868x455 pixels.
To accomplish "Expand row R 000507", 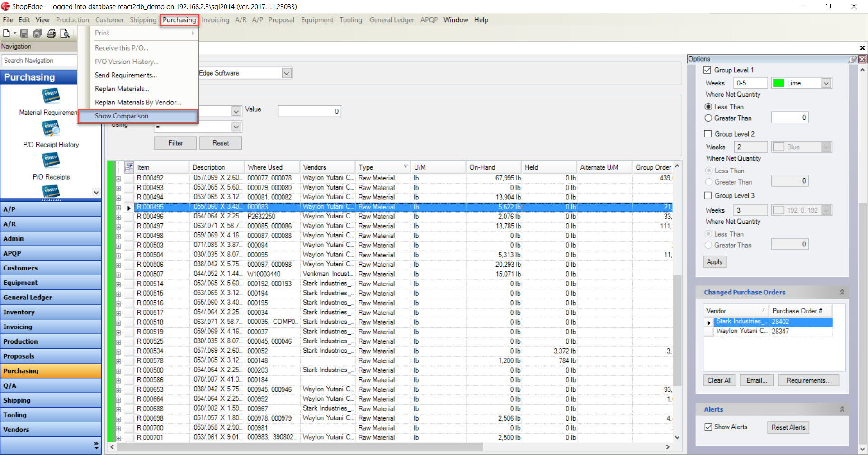I will (x=118, y=275).
